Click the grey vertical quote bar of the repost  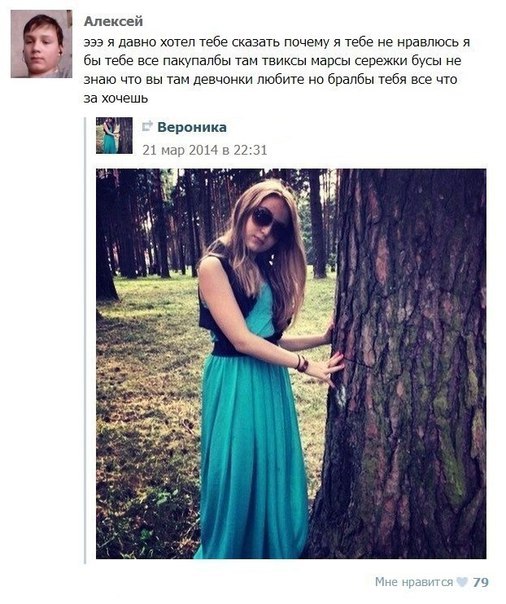coord(85,341)
